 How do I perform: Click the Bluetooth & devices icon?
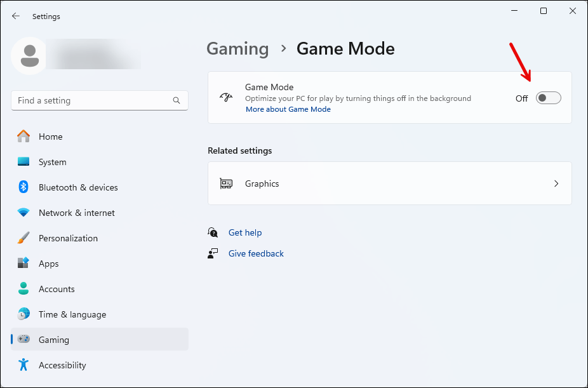[23, 187]
